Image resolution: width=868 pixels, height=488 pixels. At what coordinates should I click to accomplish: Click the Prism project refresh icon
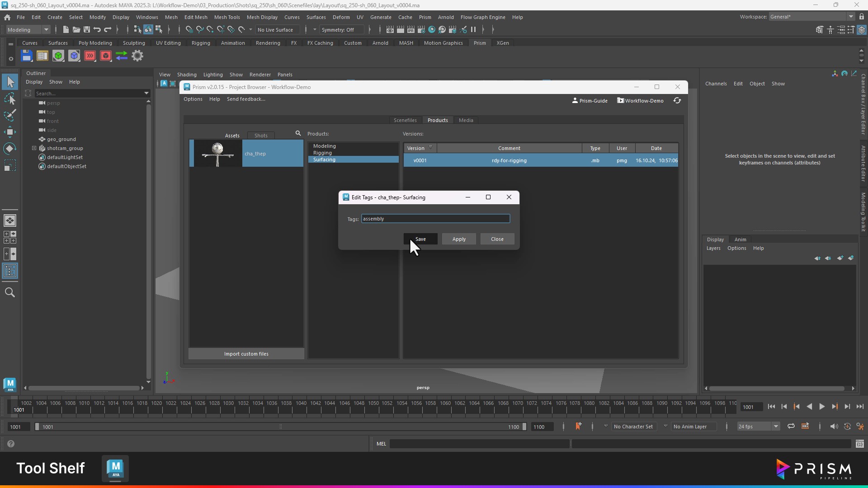point(677,100)
